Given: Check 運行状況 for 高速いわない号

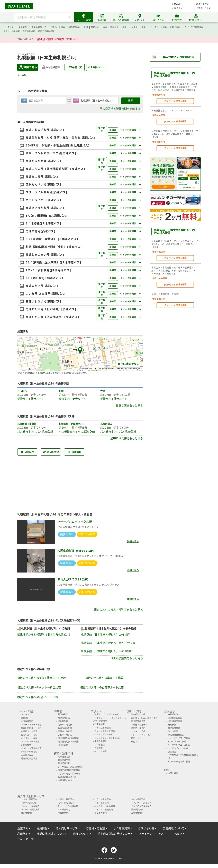Looking at the screenshot, I should (102, 302).
